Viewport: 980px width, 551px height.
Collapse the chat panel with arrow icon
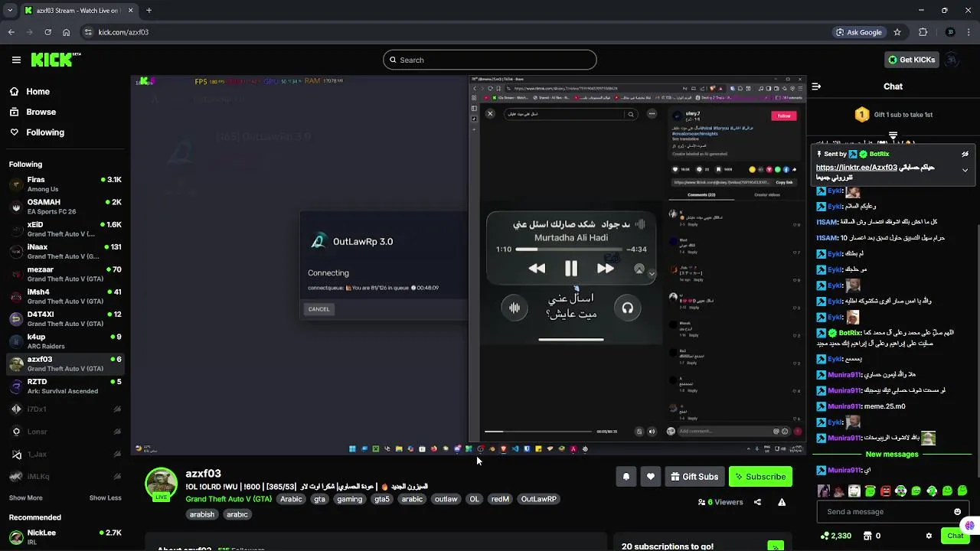816,86
